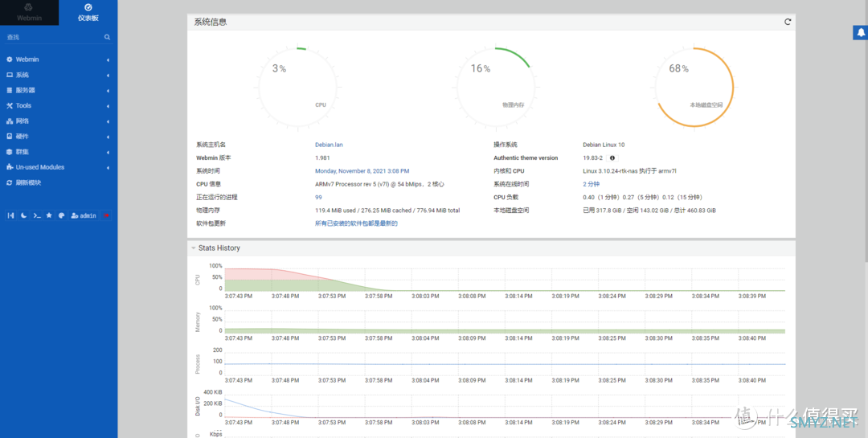Open the command shell terminal icon

36,215
